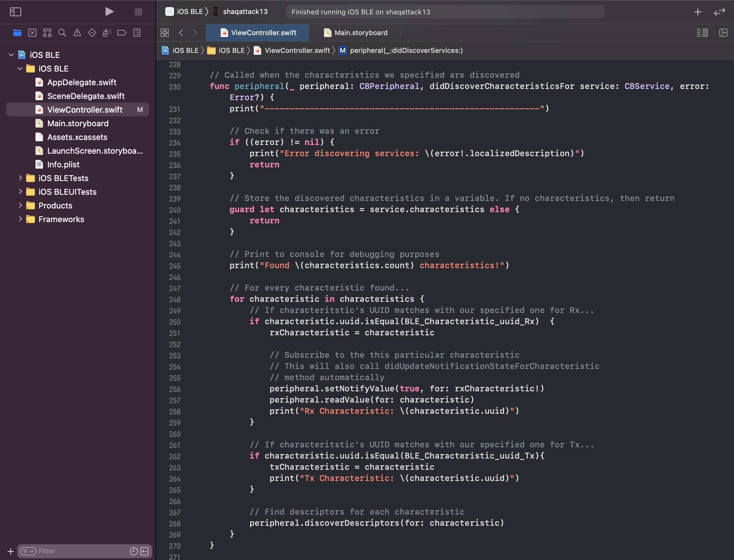Click line number 256 gutter
Image resolution: width=734 pixels, height=560 pixels.
pyautogui.click(x=174, y=389)
